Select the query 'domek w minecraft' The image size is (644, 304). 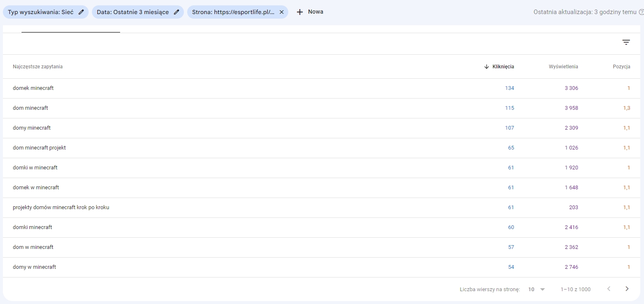[36, 188]
